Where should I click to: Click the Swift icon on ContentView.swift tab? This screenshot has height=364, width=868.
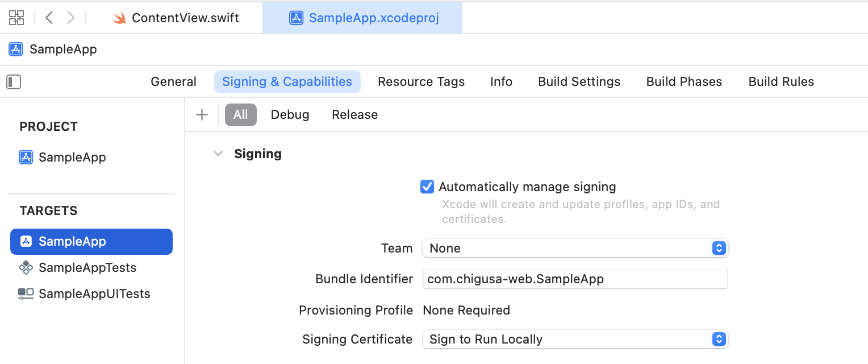[119, 18]
